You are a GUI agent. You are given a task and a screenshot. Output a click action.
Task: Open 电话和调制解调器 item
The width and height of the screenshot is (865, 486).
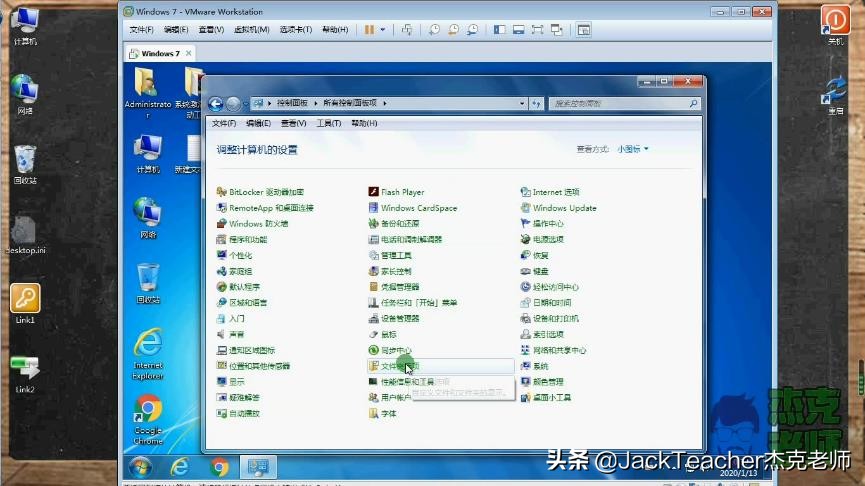pos(405,239)
